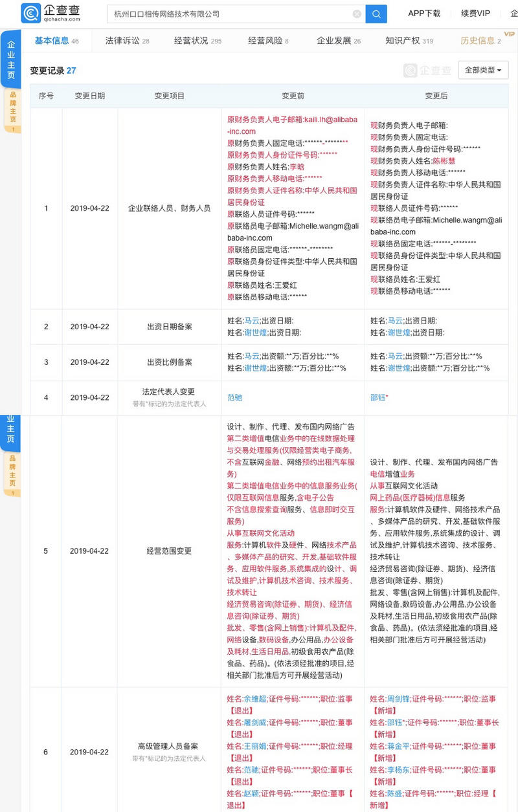Clear the search box with the X icon
This screenshot has height=812, width=518.
pos(357,14)
